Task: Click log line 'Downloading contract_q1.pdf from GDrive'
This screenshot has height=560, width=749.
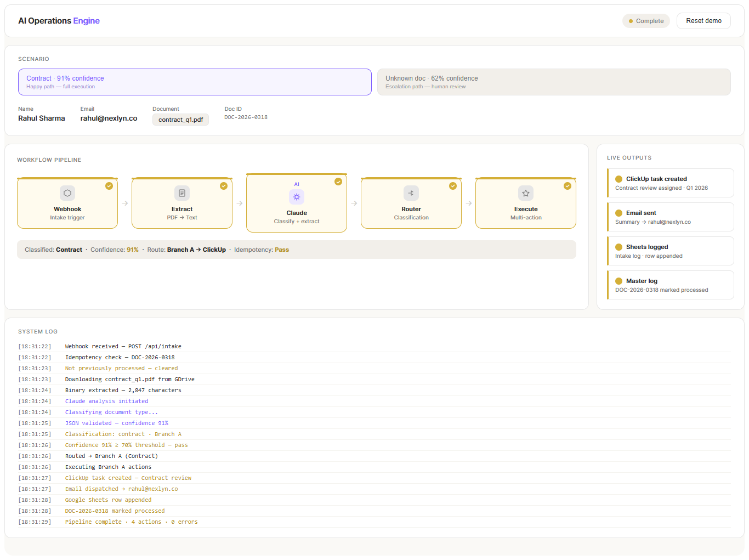Action: coord(129,380)
